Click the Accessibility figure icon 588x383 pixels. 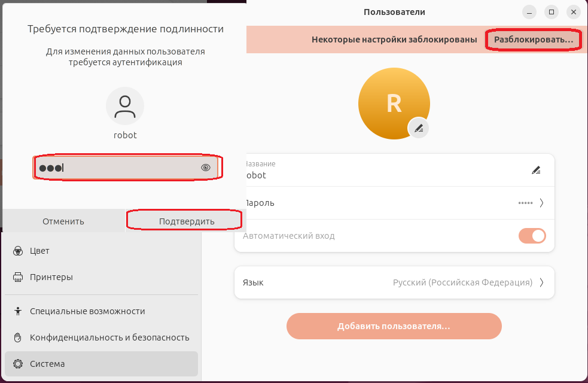[17, 311]
